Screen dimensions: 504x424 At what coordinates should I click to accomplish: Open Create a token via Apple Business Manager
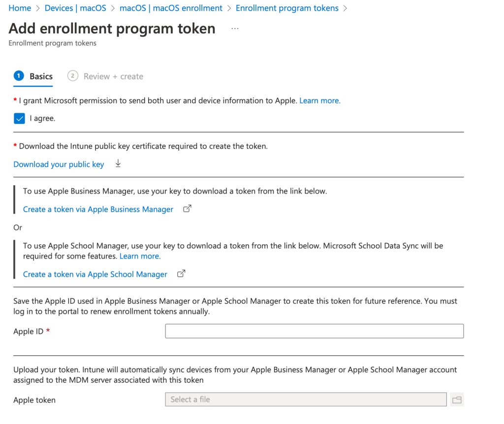(98, 209)
